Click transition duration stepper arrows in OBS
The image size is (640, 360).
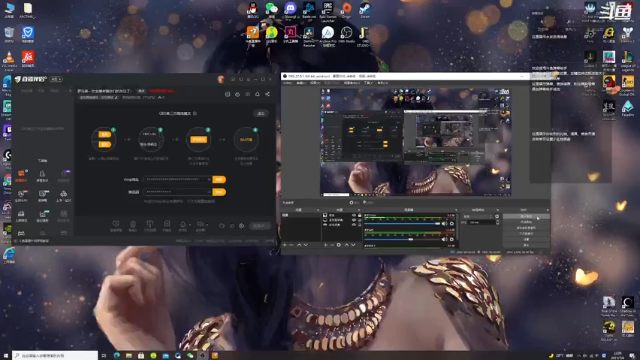(498, 222)
